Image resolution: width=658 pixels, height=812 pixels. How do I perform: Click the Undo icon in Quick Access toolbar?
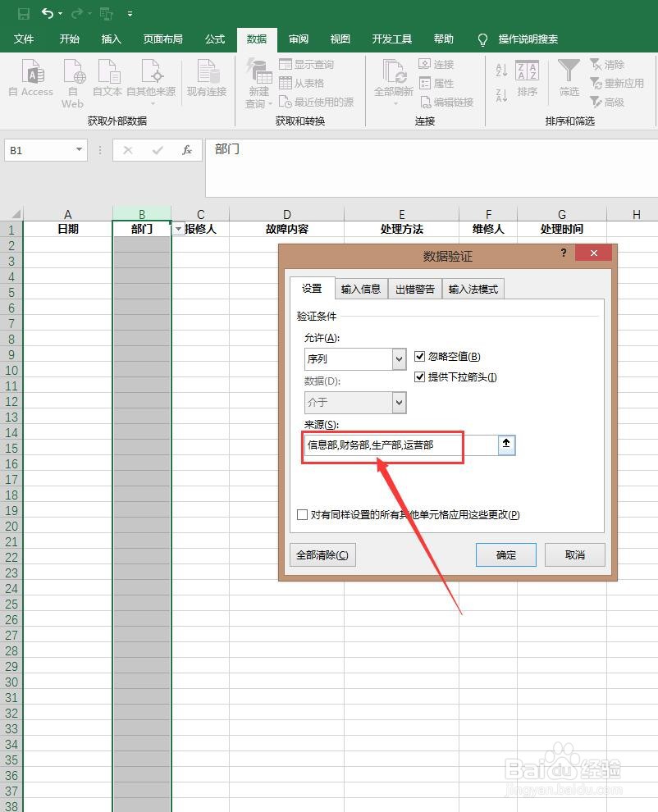click(x=47, y=13)
